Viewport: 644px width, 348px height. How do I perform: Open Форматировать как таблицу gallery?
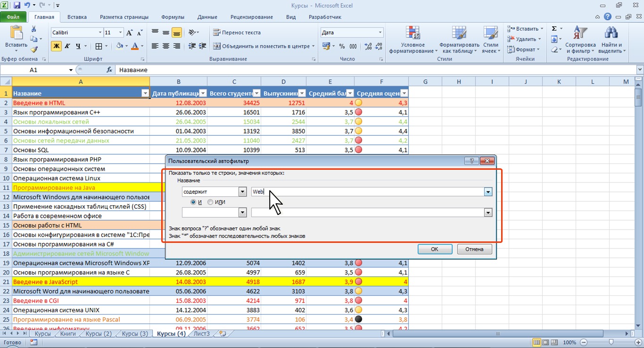(x=459, y=40)
